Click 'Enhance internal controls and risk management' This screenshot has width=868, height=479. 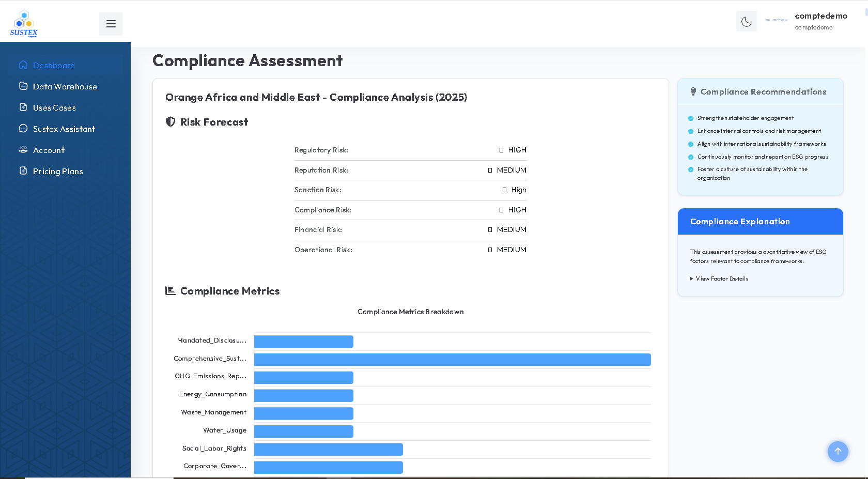point(759,131)
